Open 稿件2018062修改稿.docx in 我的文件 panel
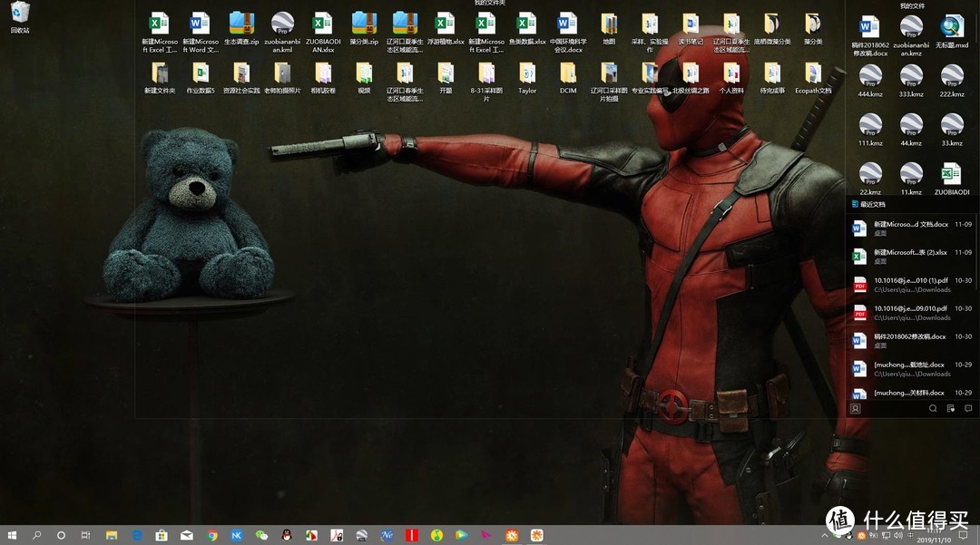This screenshot has width=980, height=545. (870, 36)
